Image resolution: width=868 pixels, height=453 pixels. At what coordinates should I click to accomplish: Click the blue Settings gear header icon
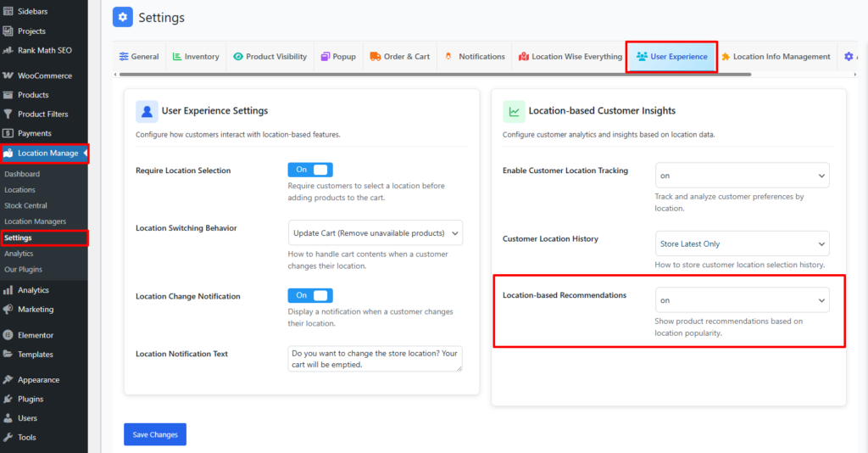[123, 17]
